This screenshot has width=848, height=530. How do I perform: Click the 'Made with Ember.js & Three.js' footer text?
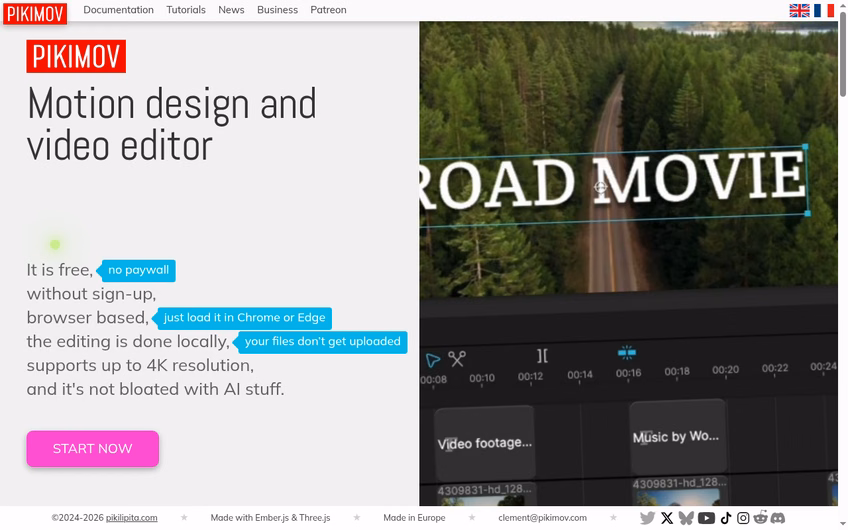click(x=270, y=518)
